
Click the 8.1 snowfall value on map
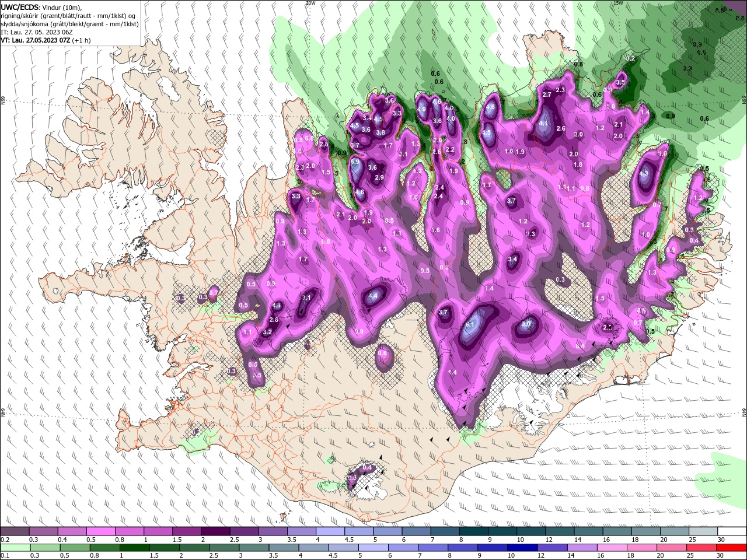pos(471,324)
